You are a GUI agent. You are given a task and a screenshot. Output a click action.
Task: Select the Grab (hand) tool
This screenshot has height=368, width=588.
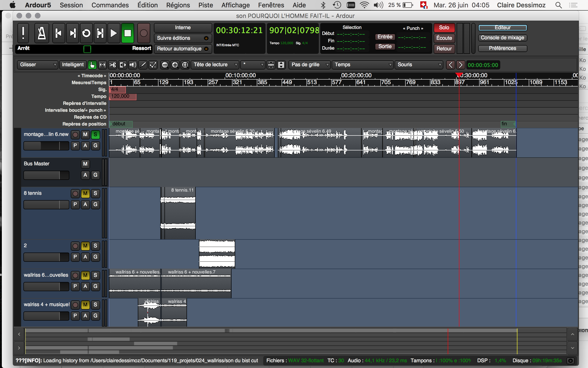[92, 65]
